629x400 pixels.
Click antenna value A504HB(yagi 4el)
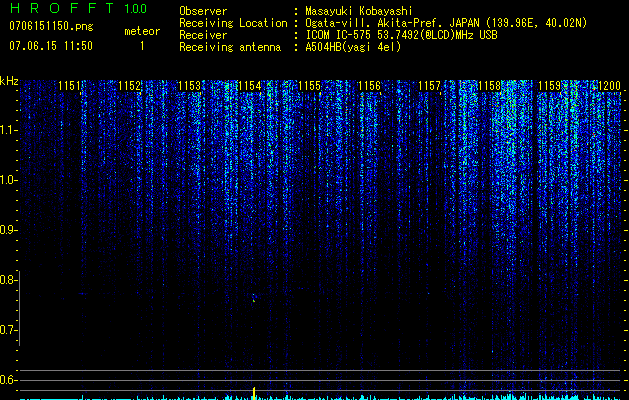tap(353, 47)
